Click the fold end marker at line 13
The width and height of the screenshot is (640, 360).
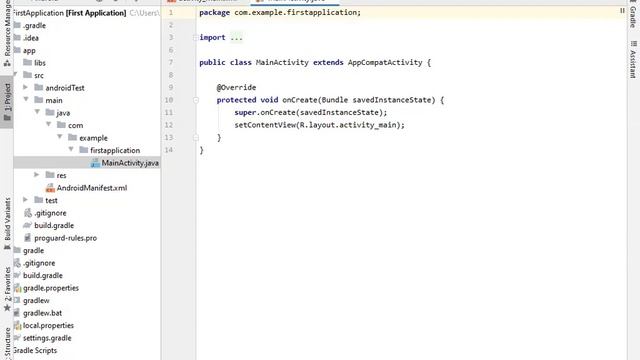pyautogui.click(x=196, y=138)
